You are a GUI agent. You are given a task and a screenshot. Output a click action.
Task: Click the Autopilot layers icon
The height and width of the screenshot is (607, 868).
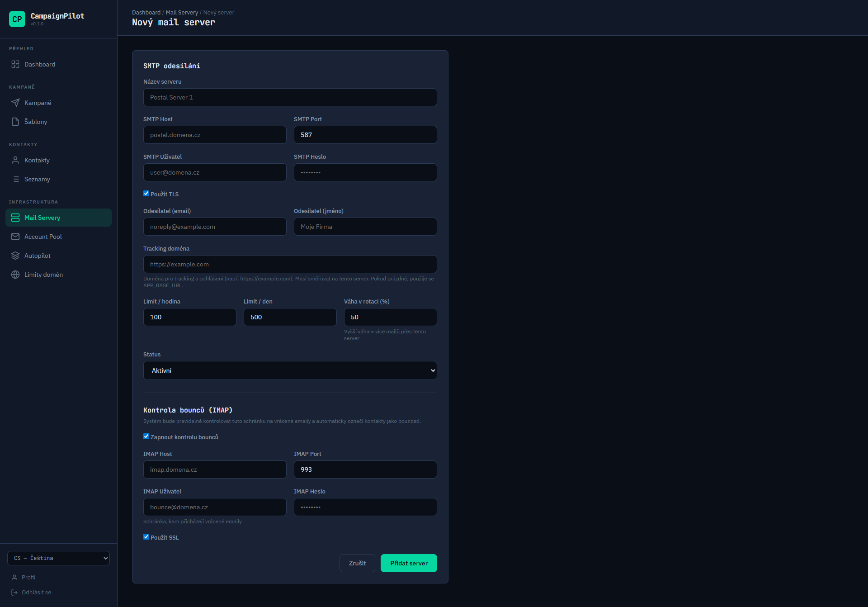tap(15, 256)
